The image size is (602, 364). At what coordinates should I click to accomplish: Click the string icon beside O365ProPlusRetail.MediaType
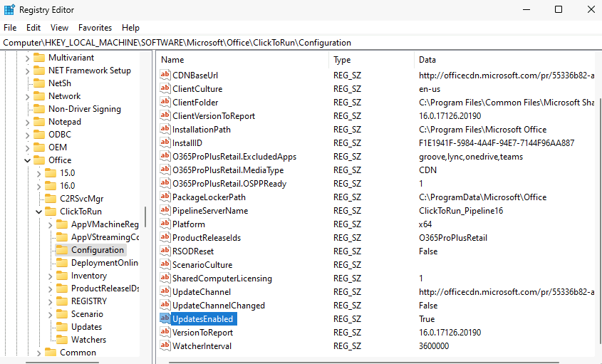(165, 170)
